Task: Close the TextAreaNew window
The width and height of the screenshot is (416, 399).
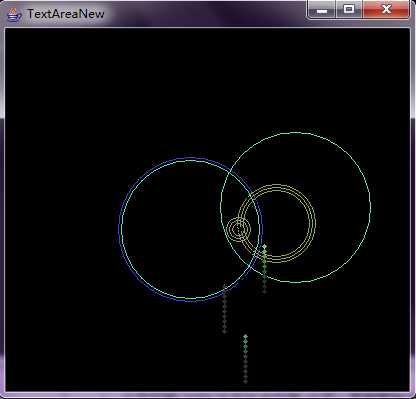Action: click(386, 9)
